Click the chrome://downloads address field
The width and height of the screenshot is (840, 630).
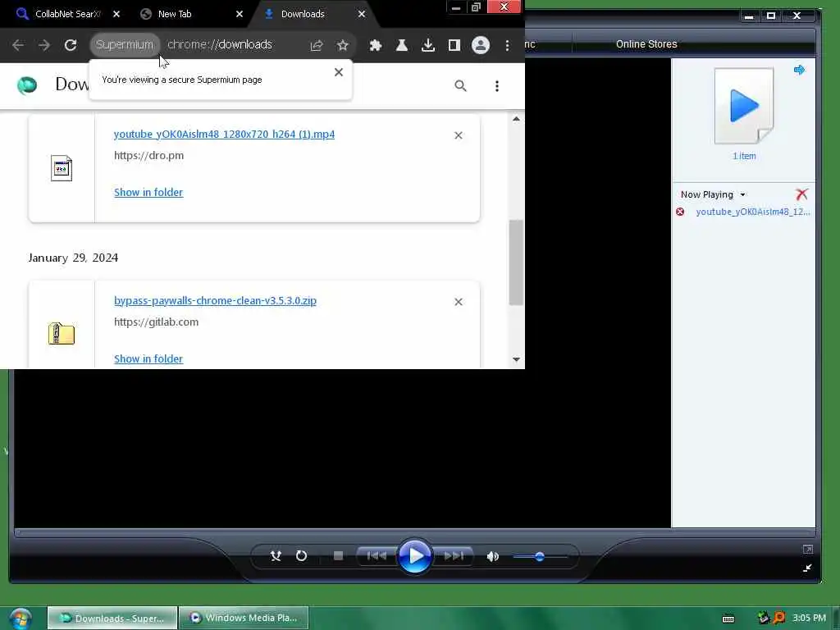click(220, 45)
